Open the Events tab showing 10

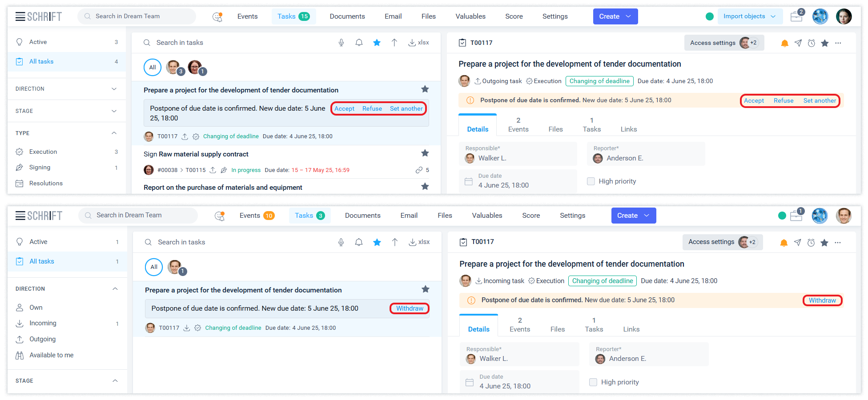(256, 216)
